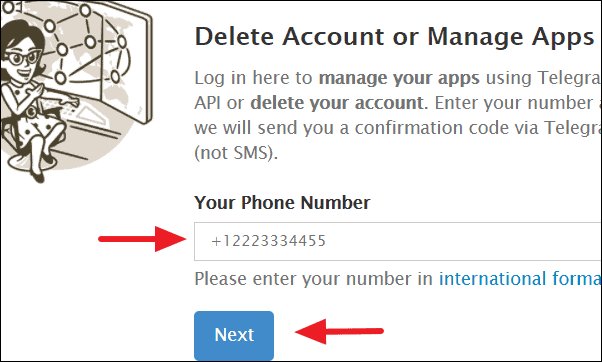Screen dimensions: 602x362
Task: Click the "(not SMS)" text
Action: [x=236, y=153]
